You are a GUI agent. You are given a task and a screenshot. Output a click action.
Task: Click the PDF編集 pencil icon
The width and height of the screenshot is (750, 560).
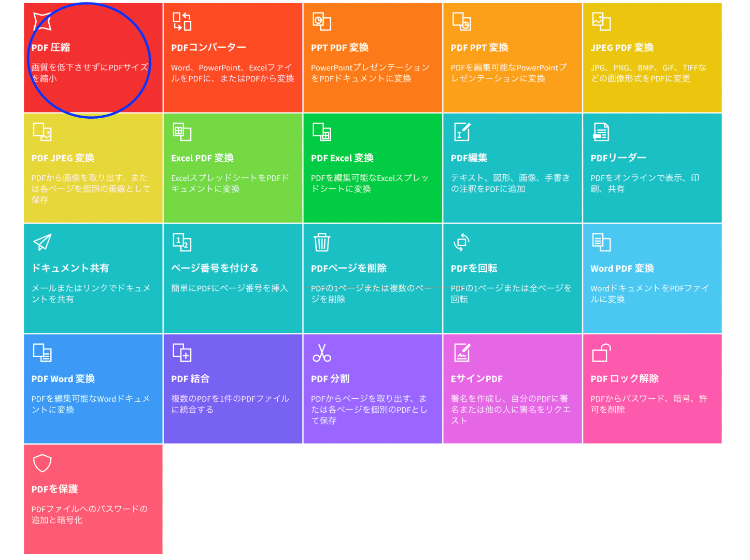coord(462,132)
